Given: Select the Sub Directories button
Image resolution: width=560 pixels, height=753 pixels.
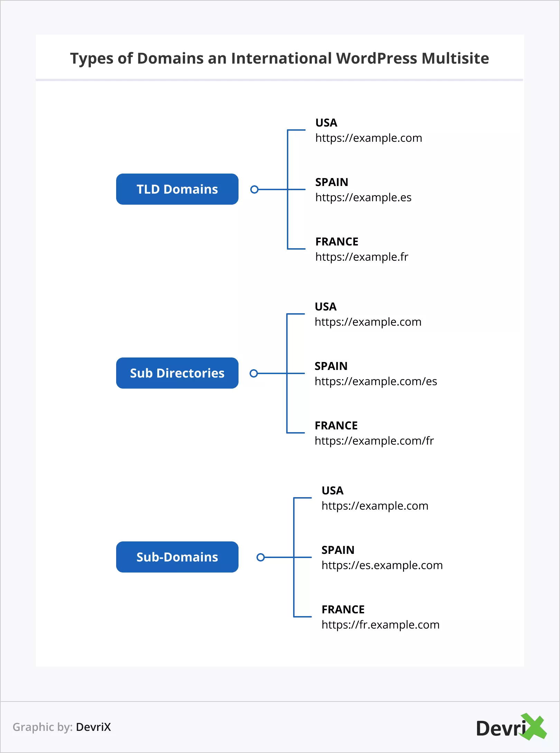Looking at the screenshot, I should (177, 373).
